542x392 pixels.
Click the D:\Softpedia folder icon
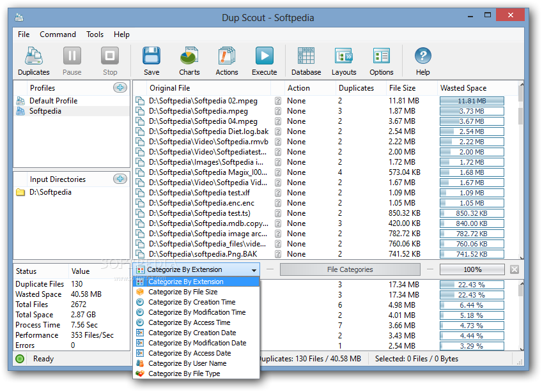pos(20,192)
